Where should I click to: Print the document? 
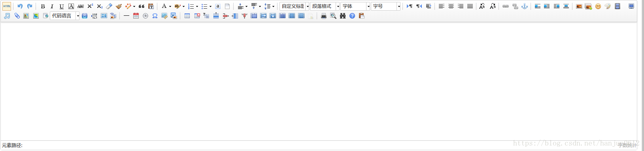click(x=324, y=16)
